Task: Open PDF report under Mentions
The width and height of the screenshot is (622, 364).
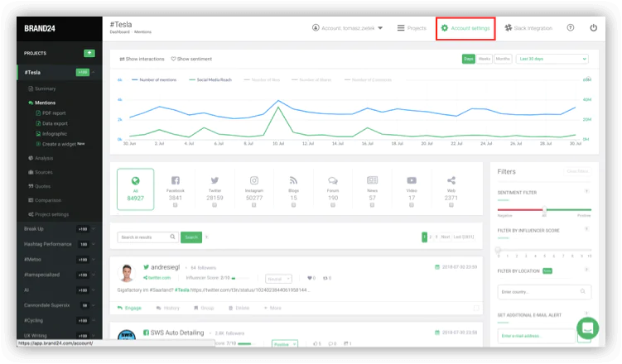Action: pos(51,113)
